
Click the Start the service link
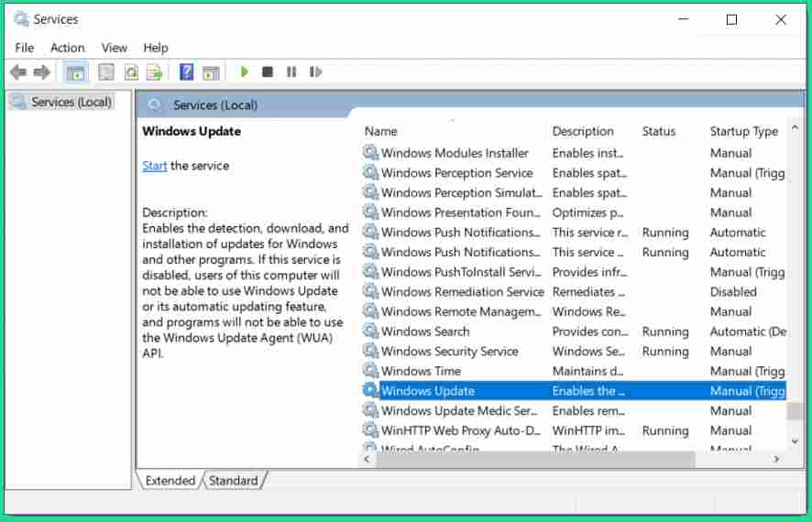coord(155,166)
